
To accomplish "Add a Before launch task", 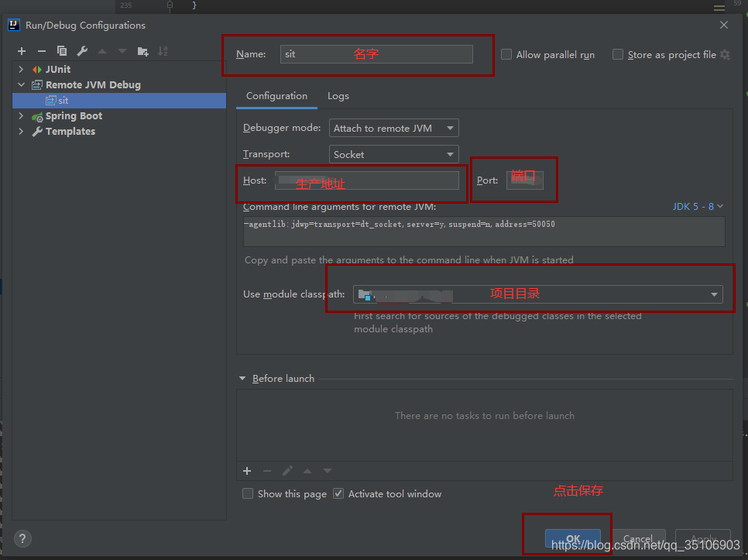I will coord(247,471).
